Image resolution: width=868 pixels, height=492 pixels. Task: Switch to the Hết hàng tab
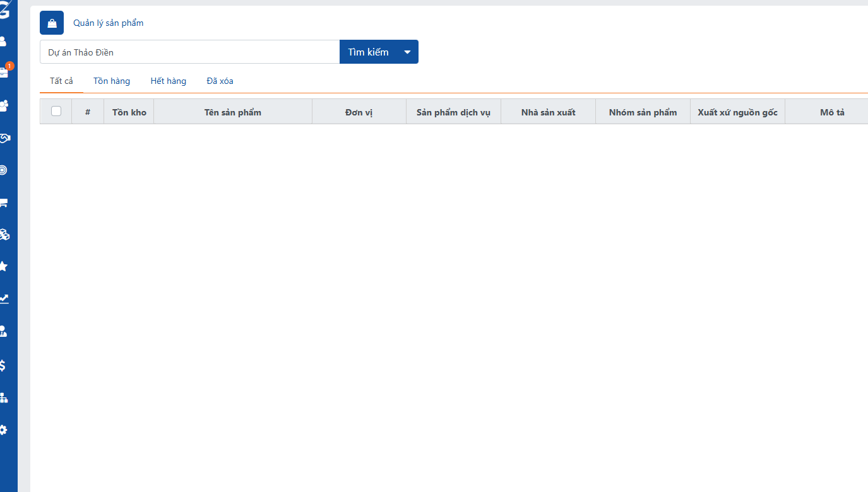169,81
